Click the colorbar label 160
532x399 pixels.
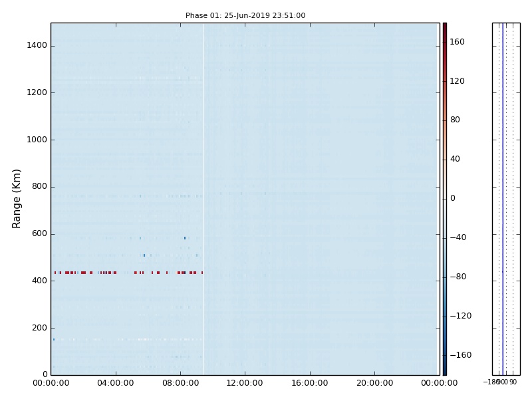[x=457, y=42]
